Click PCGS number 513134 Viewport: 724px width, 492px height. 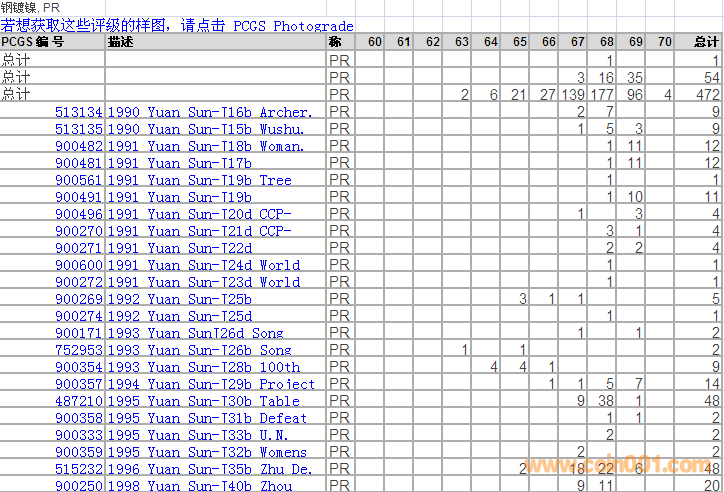click(78, 112)
